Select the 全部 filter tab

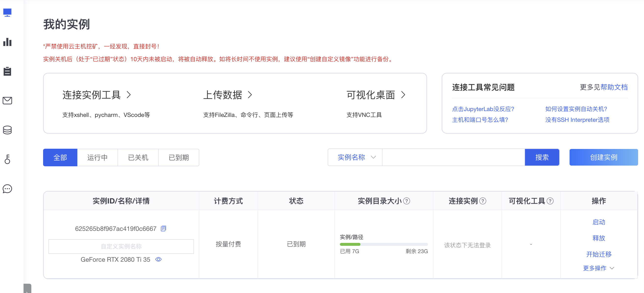(x=60, y=157)
